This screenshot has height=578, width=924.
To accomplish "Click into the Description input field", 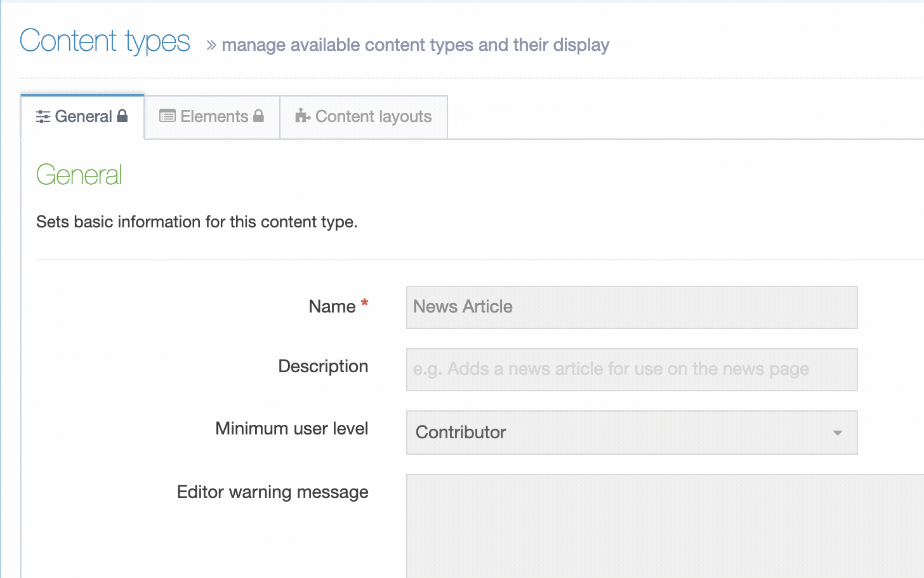I will (631, 370).
